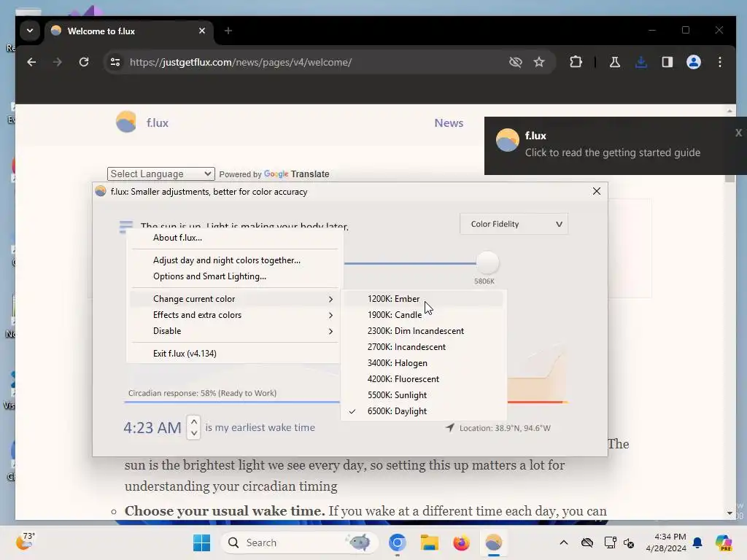Click the f.lux logo on the webpage

pos(126,122)
